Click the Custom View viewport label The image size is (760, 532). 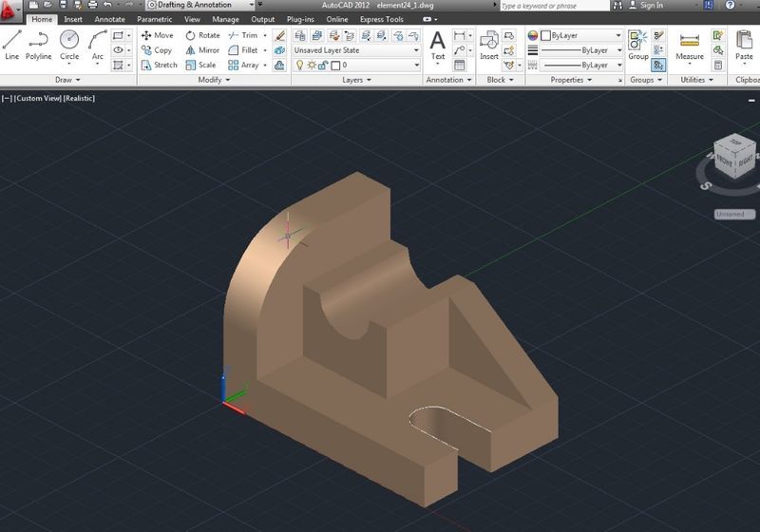(x=38, y=99)
